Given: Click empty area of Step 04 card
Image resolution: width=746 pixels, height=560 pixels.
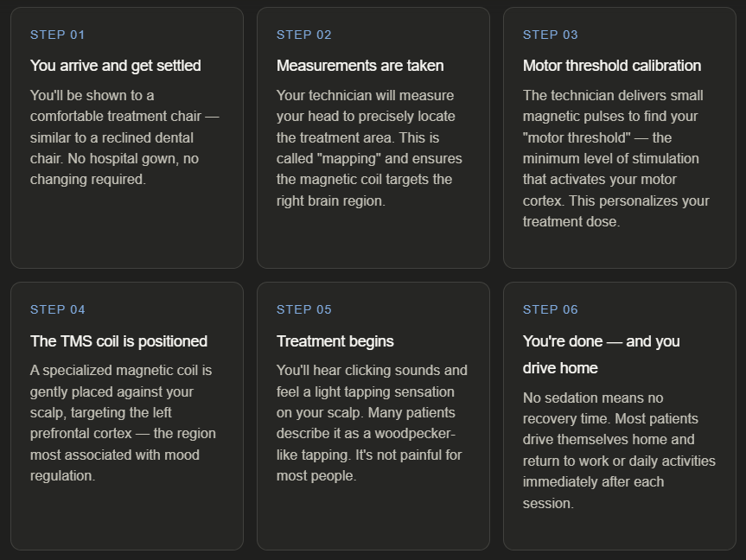Looking at the screenshot, I should pos(126,519).
